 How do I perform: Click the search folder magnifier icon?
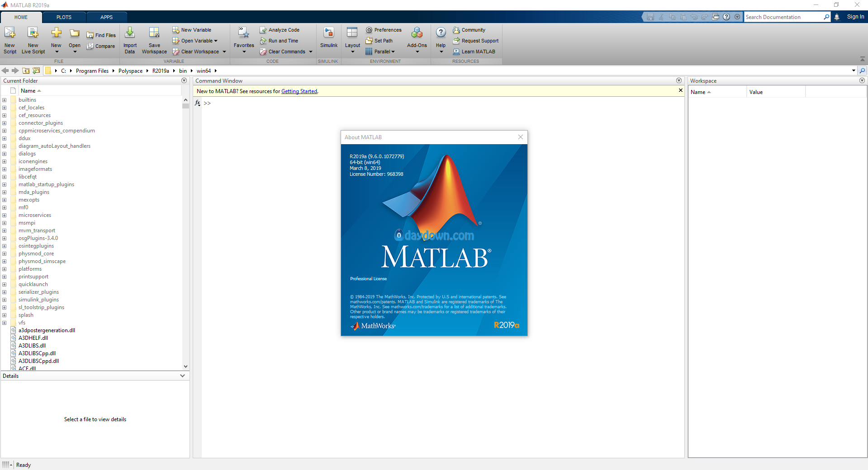(862, 70)
